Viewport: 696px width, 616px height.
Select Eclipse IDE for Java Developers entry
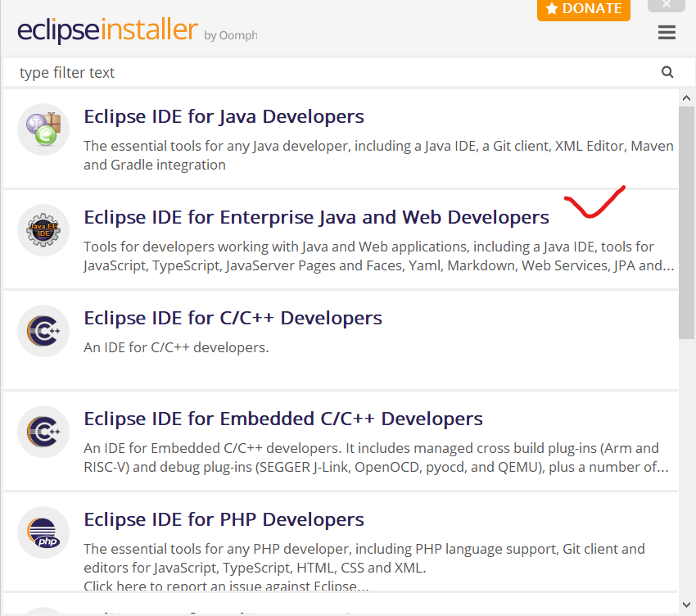tap(224, 116)
